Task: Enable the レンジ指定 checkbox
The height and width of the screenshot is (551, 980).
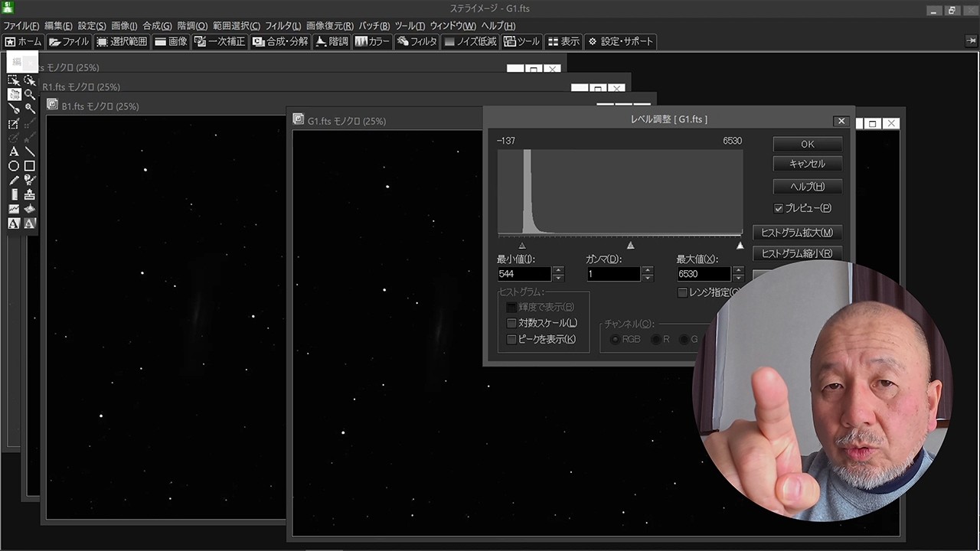Action: pos(682,292)
